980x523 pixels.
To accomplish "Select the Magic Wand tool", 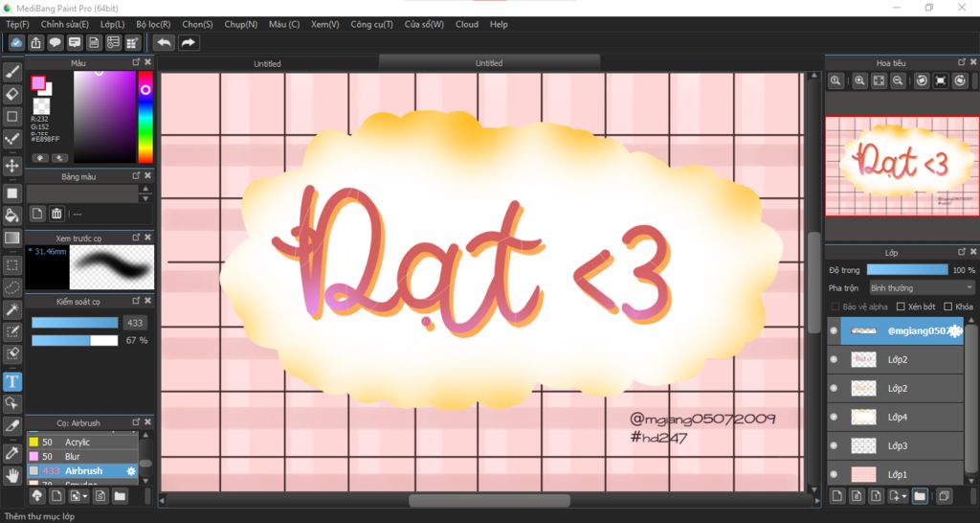I will [x=11, y=309].
